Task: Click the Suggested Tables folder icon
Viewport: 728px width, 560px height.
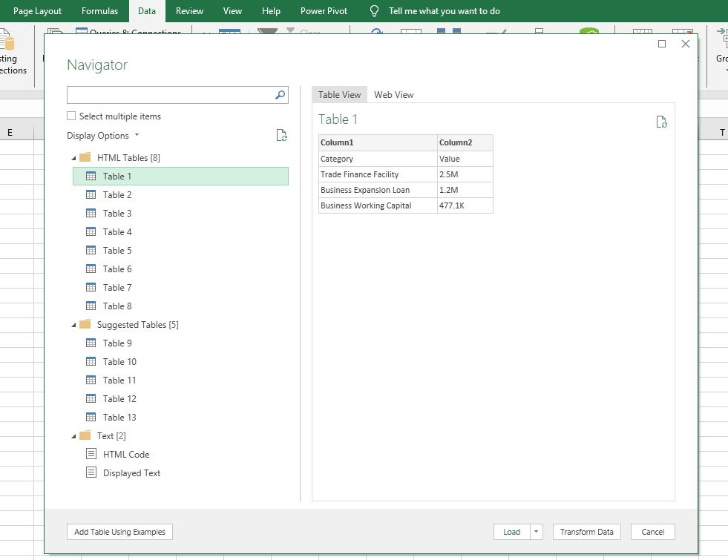Action: click(85, 324)
